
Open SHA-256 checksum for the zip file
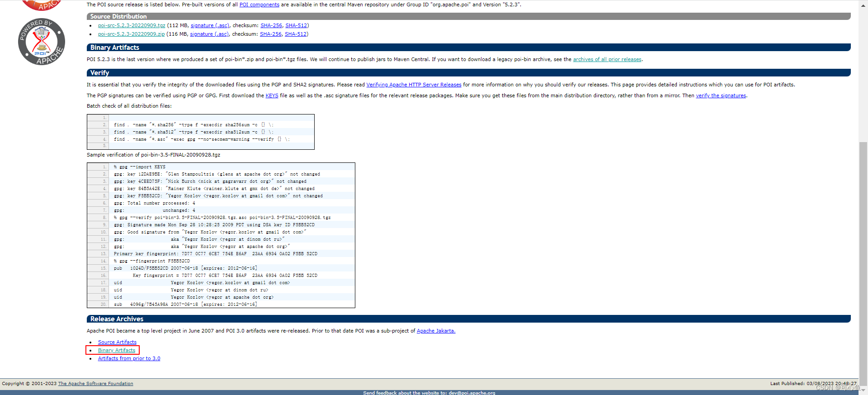271,34
